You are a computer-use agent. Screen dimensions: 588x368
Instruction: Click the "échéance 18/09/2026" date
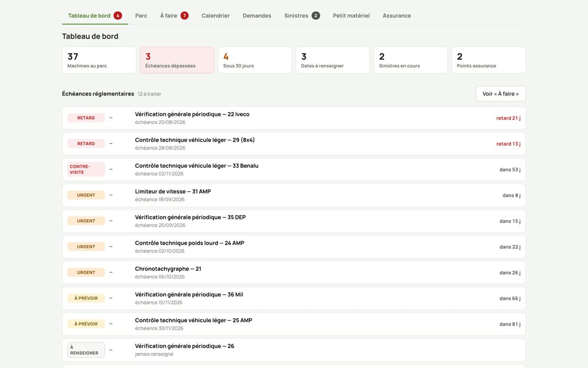160,200
